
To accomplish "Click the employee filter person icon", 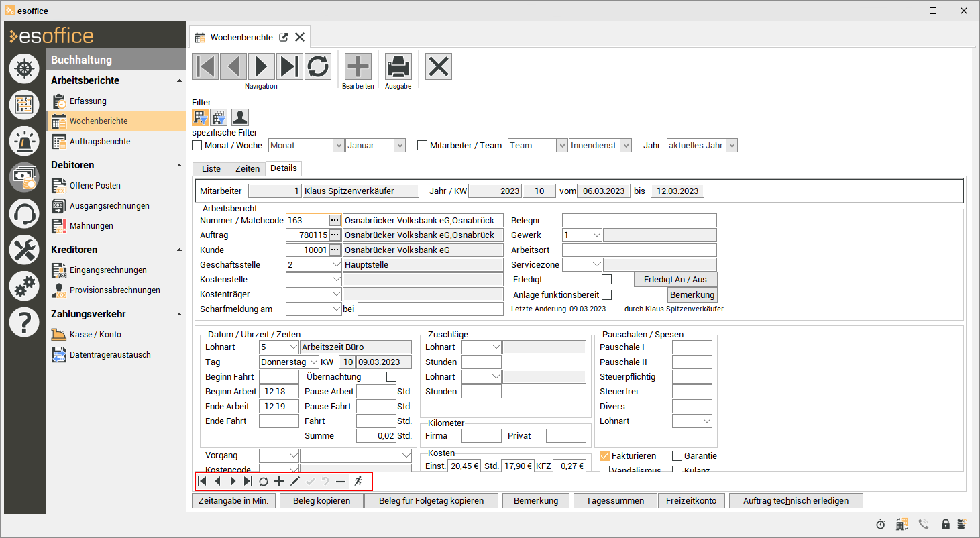I will click(240, 117).
